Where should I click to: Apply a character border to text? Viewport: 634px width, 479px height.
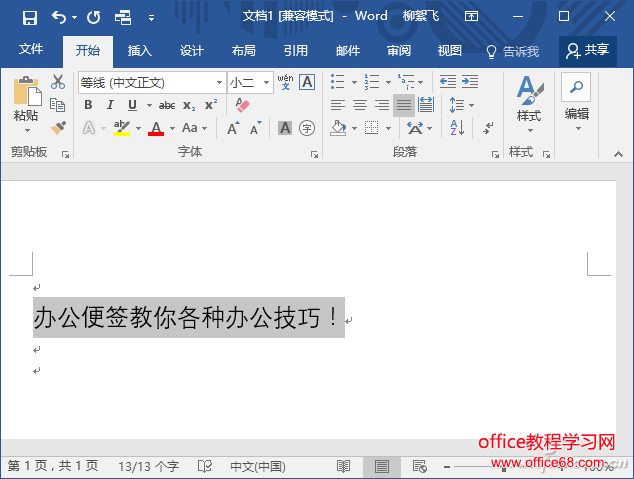coord(307,82)
